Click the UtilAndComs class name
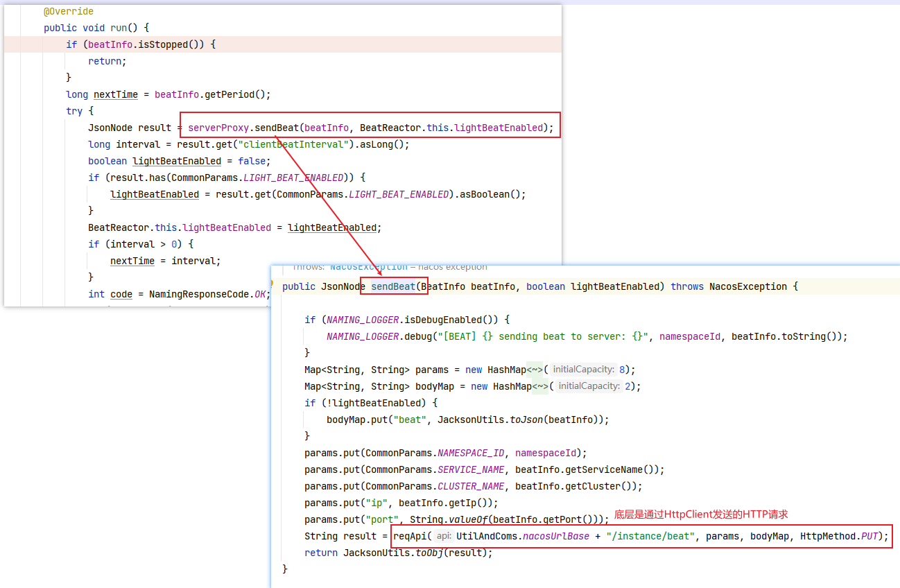 [487, 536]
